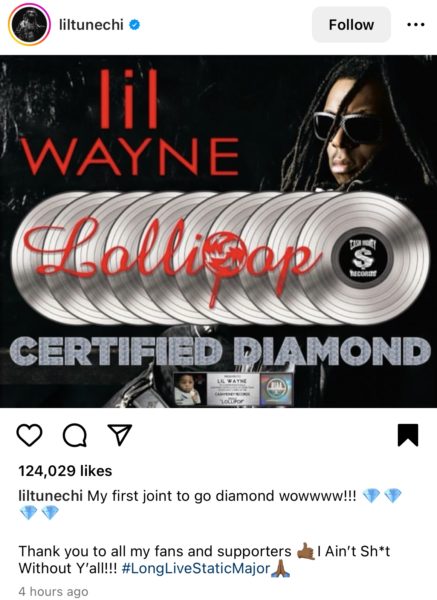The width and height of the screenshot is (437, 600).
Task: Open liltunechi profile picture story
Action: pyautogui.click(x=29, y=25)
